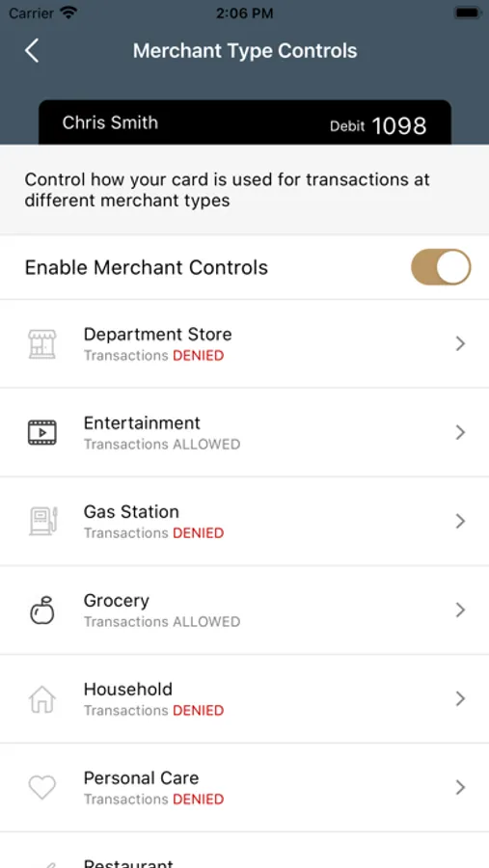The image size is (489, 868).
Task: Select the Grocery Transactions ALLOWED status
Action: (x=162, y=622)
